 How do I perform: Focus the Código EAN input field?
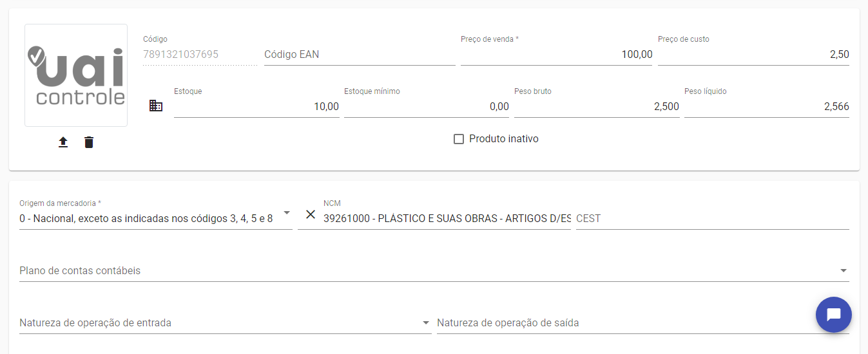click(x=359, y=55)
